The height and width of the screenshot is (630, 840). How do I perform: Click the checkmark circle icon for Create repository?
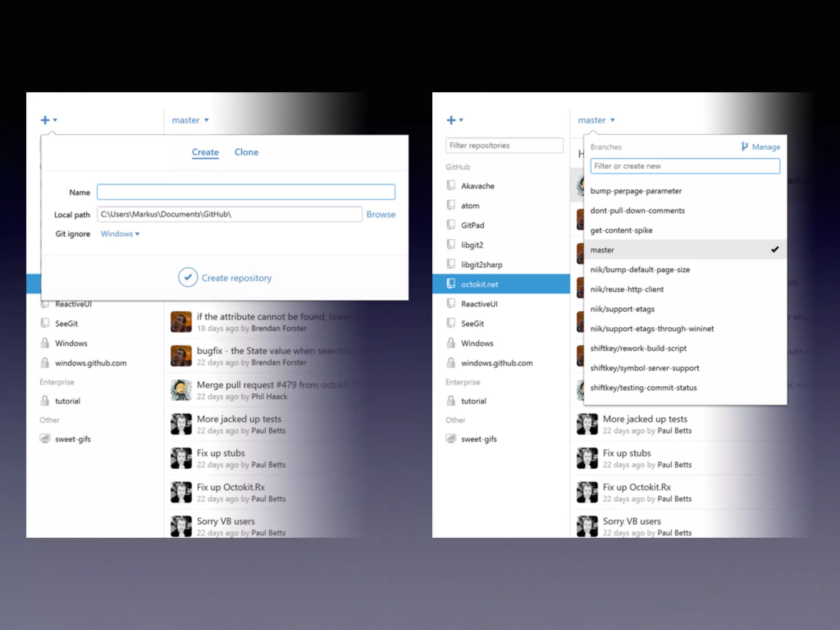point(188,278)
